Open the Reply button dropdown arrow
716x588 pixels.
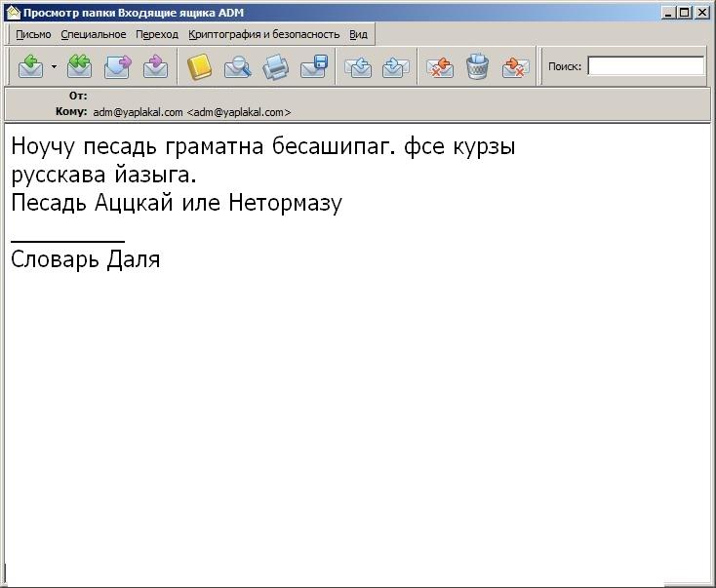(x=54, y=67)
